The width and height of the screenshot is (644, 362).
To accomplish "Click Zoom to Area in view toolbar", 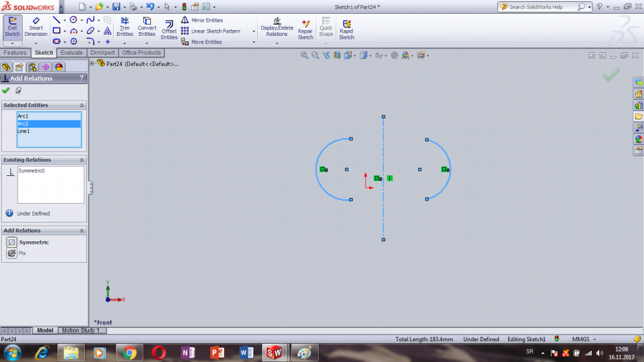I will [x=315, y=55].
